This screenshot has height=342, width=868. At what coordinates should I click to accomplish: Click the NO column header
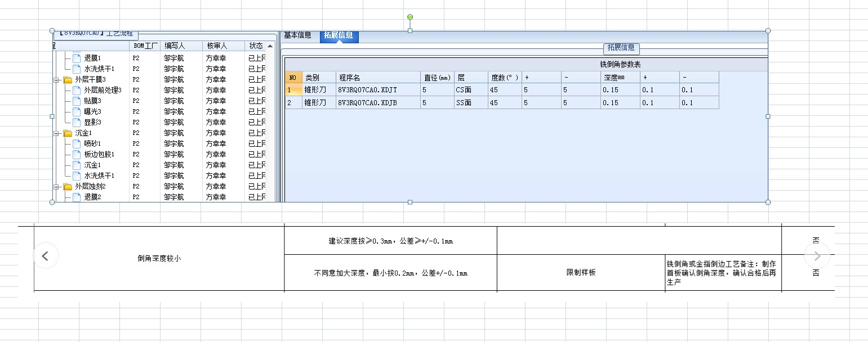[293, 77]
